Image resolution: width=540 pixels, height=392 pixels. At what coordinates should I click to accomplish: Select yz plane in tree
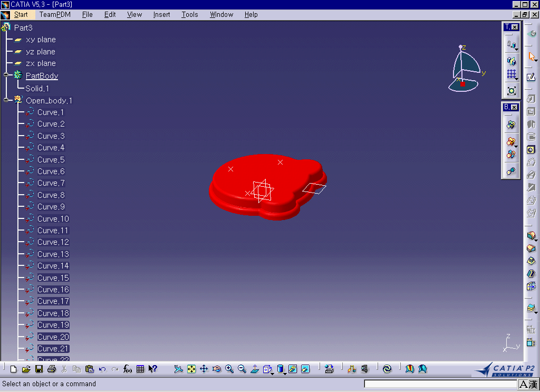click(40, 52)
